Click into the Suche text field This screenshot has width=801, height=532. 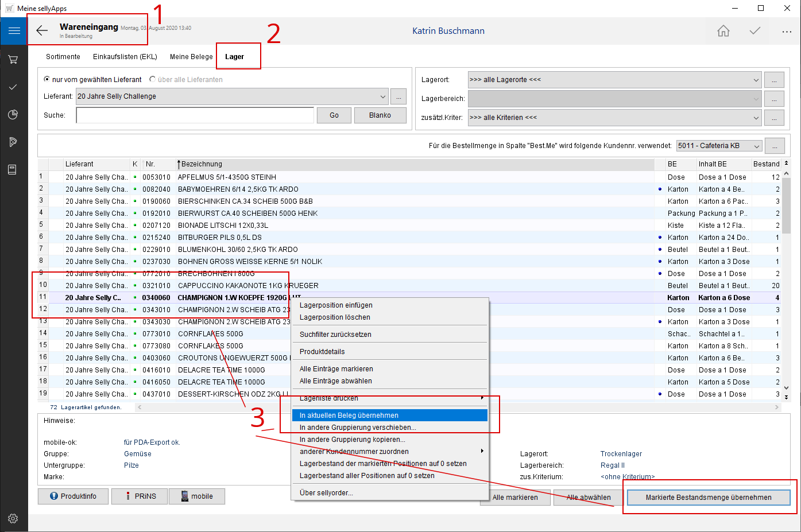pos(195,115)
